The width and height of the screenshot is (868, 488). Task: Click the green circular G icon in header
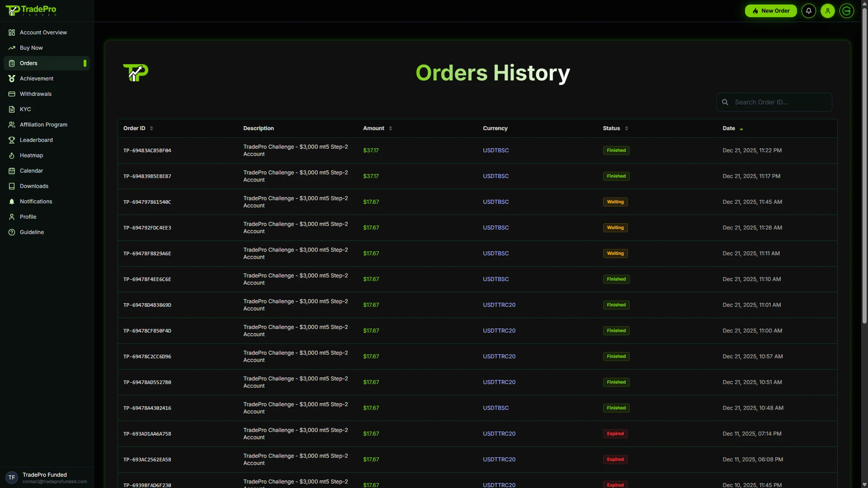point(847,11)
